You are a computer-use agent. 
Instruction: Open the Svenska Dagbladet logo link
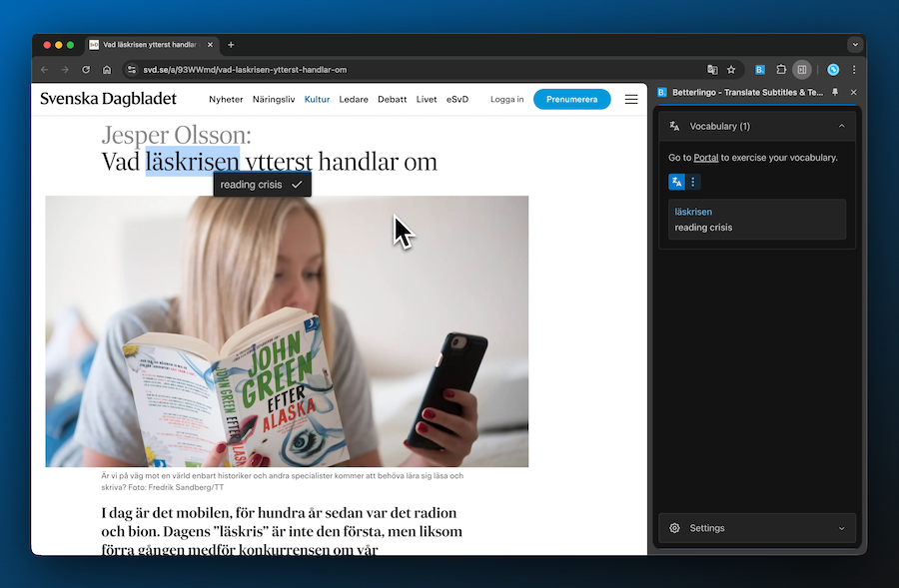point(108,99)
